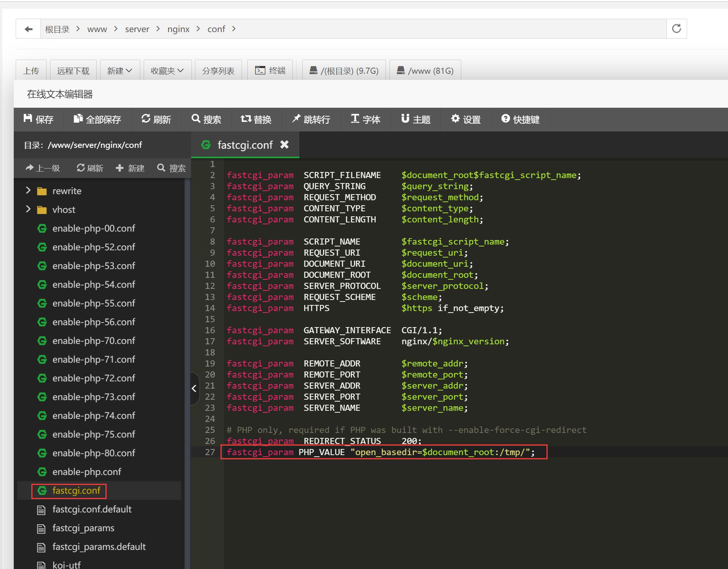Viewport: 728px width, 569px height.
Task: Open the 新建 dropdown in file manager
Action: coord(120,70)
